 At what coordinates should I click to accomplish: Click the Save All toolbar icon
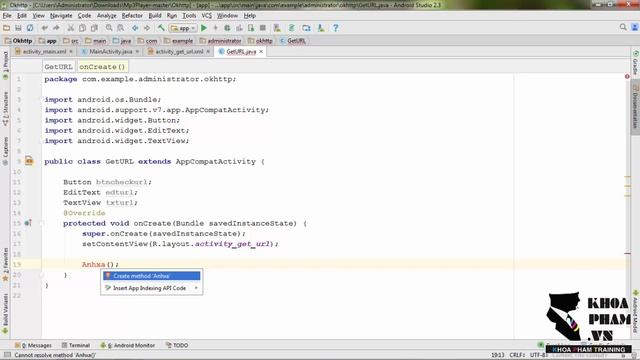pos(18,28)
